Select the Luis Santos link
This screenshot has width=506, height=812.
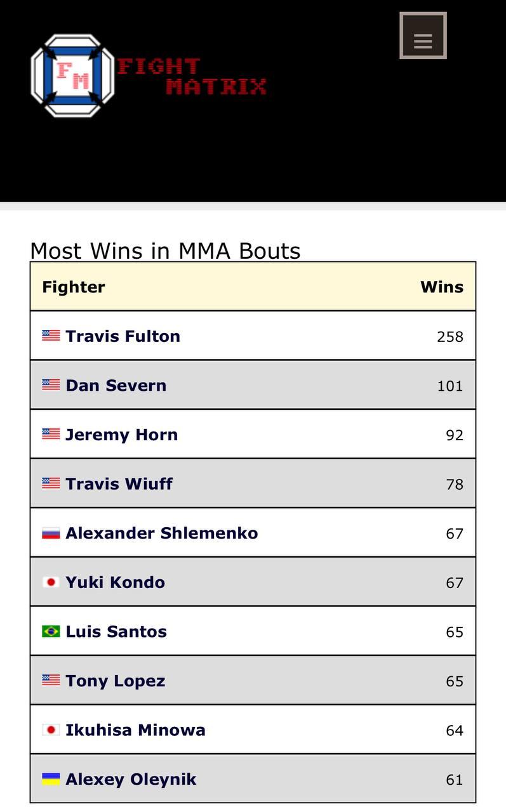116,632
